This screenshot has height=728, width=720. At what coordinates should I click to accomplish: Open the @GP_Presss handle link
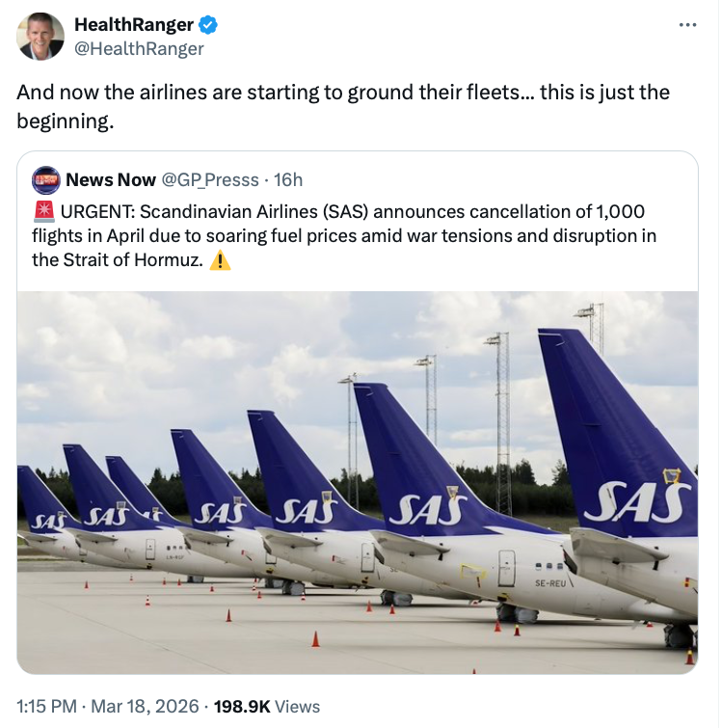coord(211,179)
